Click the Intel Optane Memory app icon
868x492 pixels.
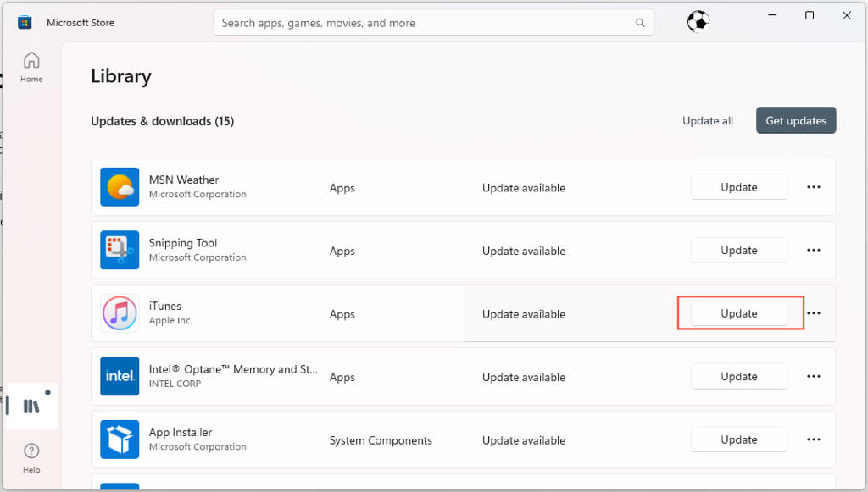pos(120,376)
